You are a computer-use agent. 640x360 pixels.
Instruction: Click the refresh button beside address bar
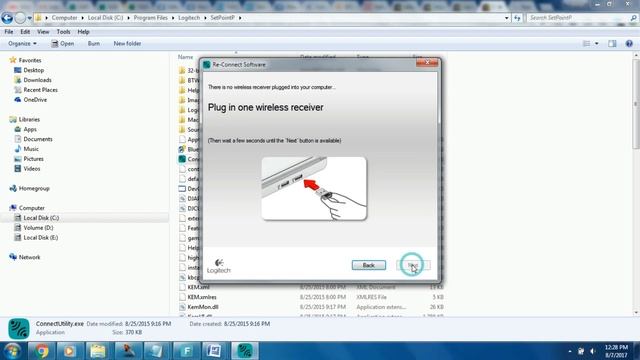(x=518, y=18)
